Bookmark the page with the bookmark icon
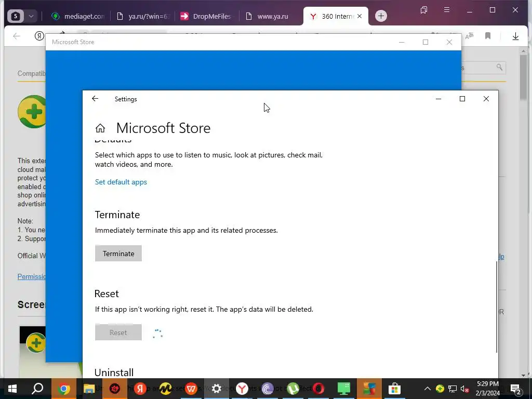 488,36
